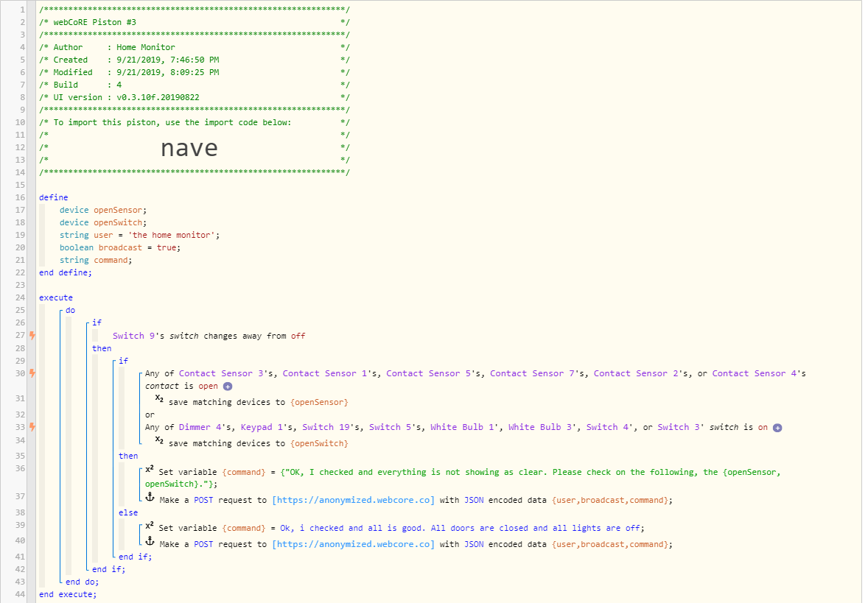Click 'end if;' on line 42
Screen dimensions: 868x603
click(108, 569)
